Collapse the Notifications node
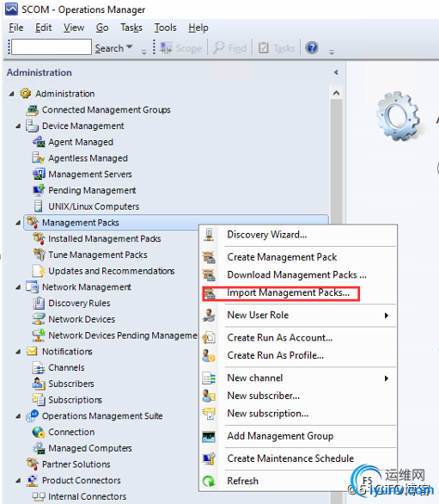The width and height of the screenshot is (439, 504). click(18, 352)
